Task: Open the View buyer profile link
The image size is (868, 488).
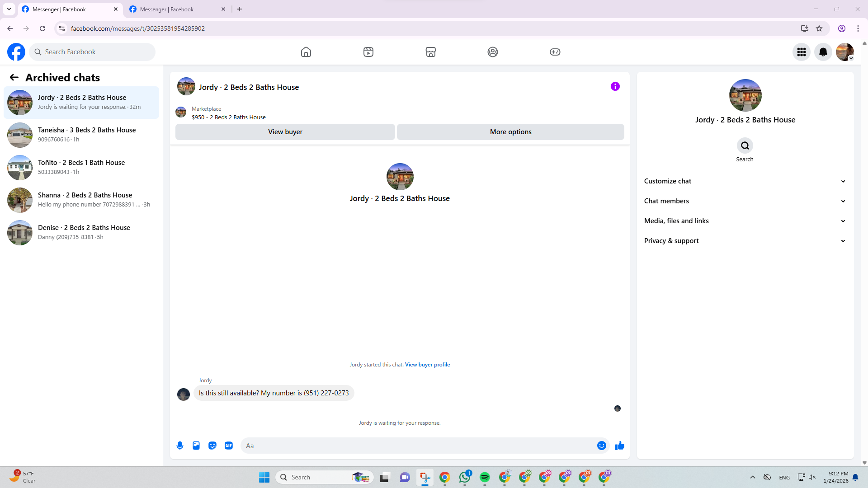Action: pyautogui.click(x=427, y=365)
